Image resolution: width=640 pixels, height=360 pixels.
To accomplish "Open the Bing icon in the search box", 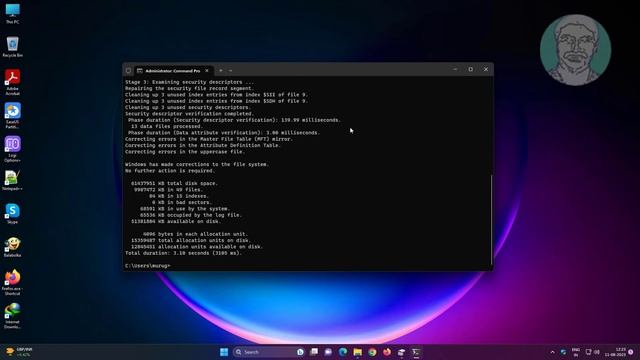I will 300,352.
